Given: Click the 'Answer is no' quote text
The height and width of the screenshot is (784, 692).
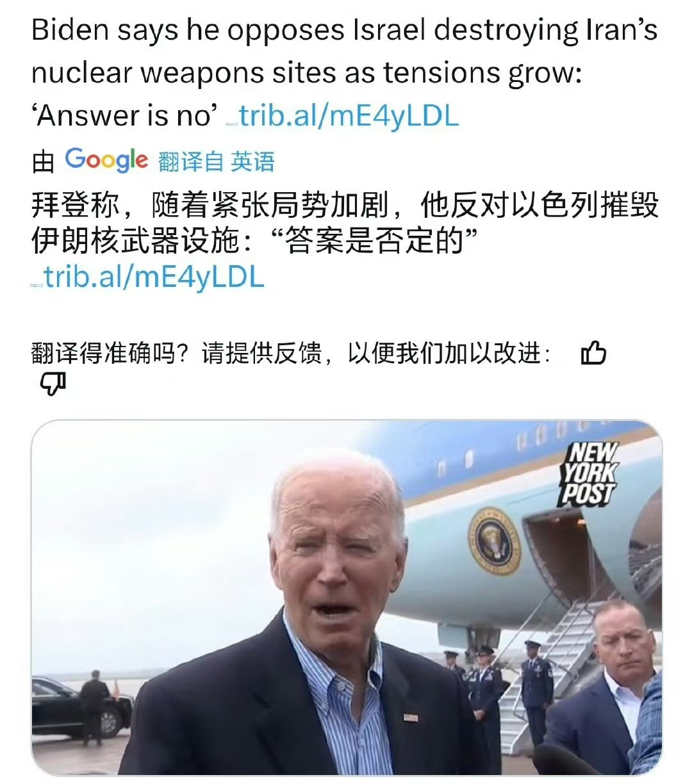Looking at the screenshot, I should [x=128, y=116].
